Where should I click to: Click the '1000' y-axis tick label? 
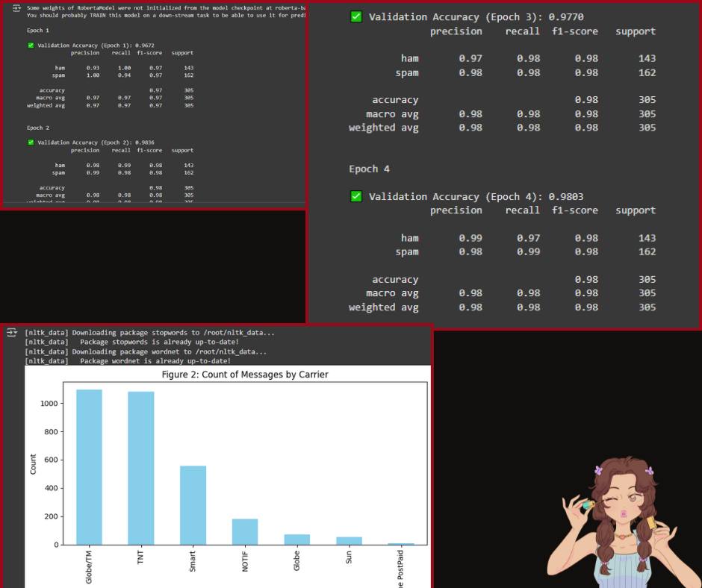[49, 403]
